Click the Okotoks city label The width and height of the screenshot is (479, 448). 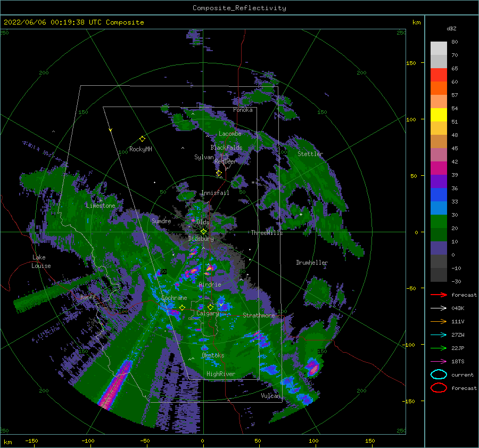(213, 355)
